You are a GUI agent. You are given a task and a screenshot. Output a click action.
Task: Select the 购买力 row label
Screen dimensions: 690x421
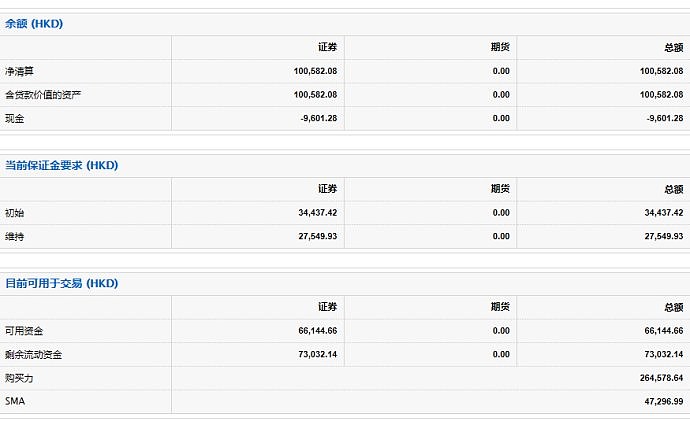click(20, 378)
